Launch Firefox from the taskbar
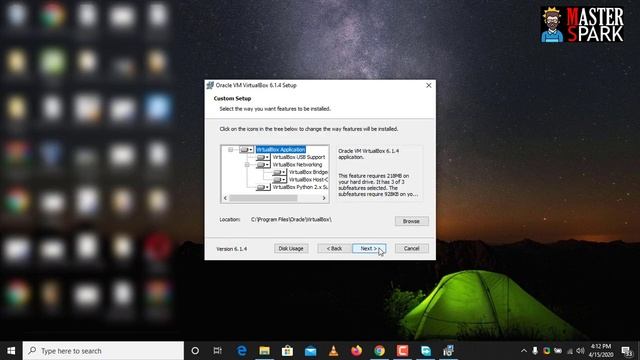The image size is (640, 360). pyautogui.click(x=356, y=351)
